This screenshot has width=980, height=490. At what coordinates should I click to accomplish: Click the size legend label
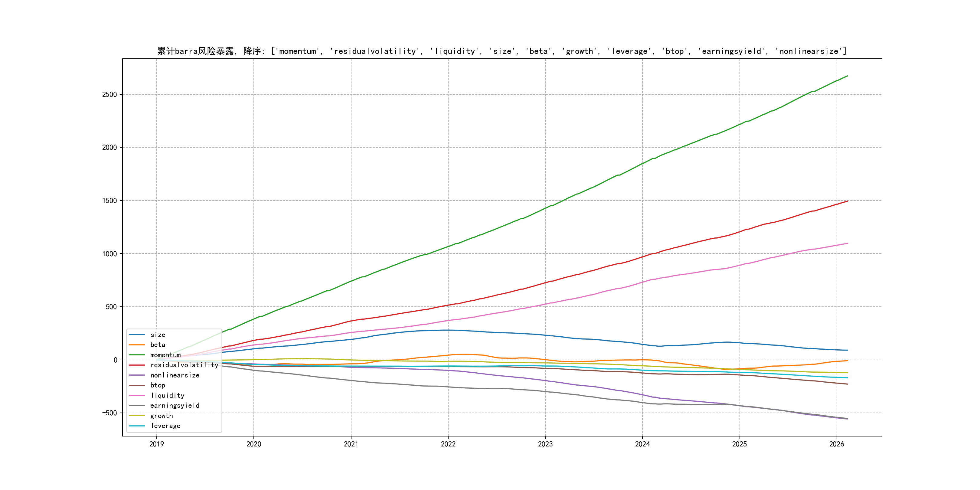tap(158, 335)
